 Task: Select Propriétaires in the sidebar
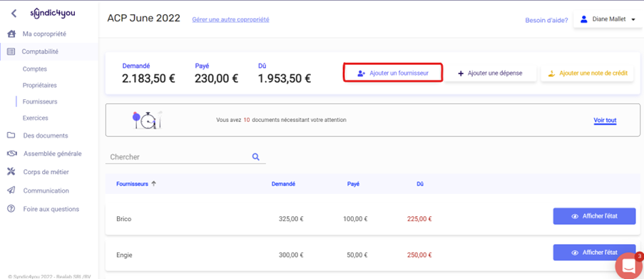39,86
